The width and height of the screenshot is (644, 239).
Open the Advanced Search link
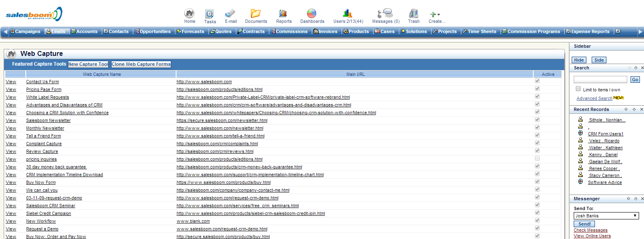click(594, 98)
